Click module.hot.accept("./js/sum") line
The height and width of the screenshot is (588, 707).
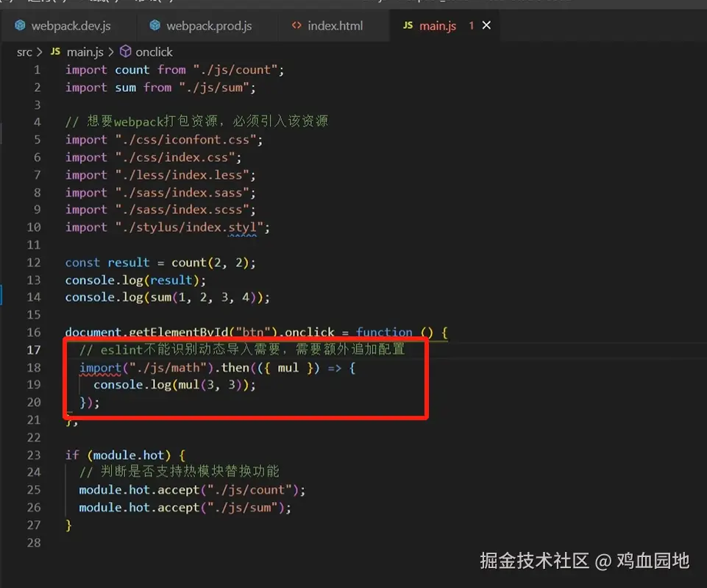tap(185, 508)
